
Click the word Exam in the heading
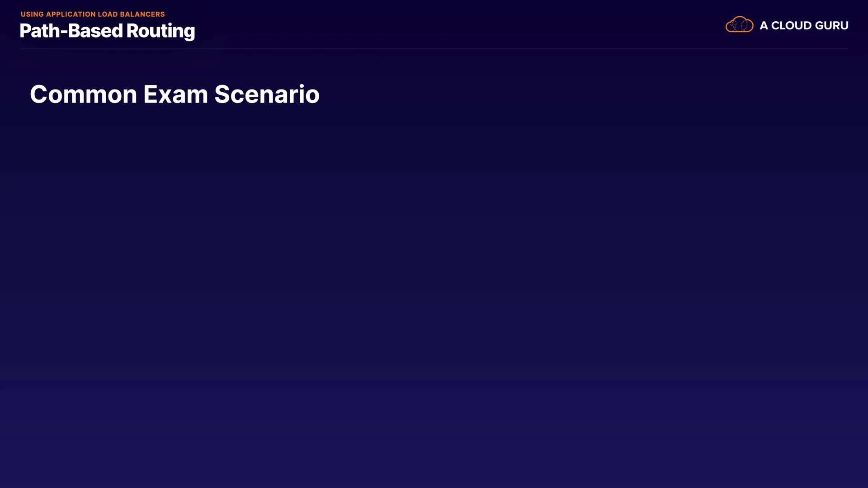(175, 94)
